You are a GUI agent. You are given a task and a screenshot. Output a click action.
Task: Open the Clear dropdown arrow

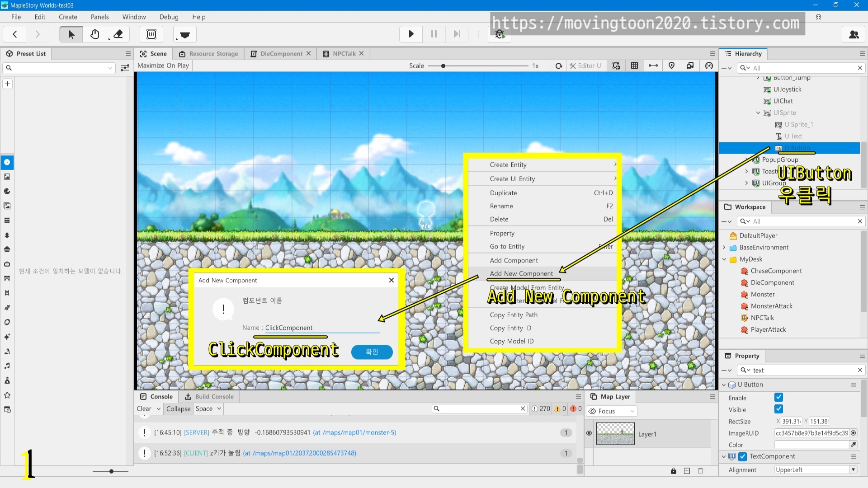tap(159, 409)
